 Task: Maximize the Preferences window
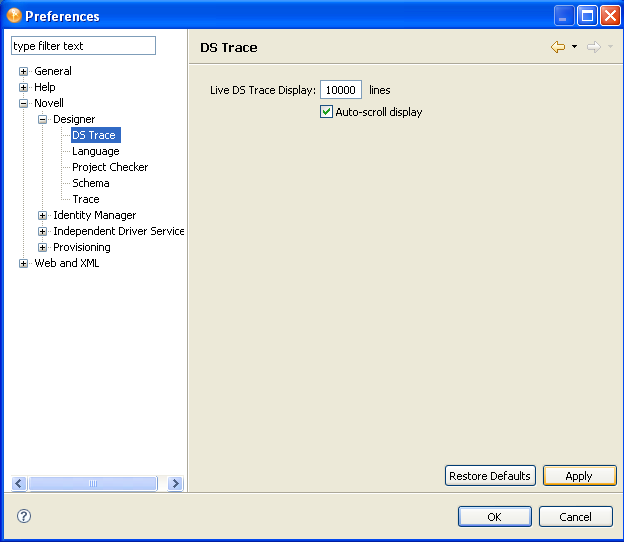(x=587, y=16)
